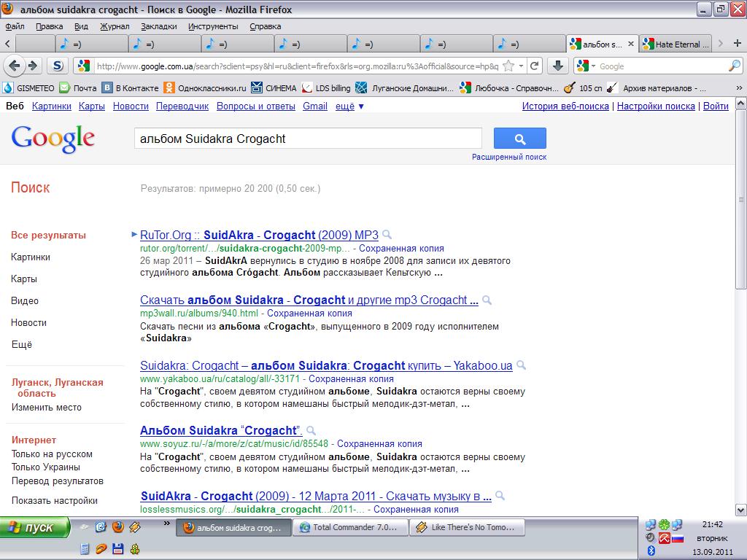Open the RuTor.Org SuidAkra Crogacht result

tap(259, 235)
